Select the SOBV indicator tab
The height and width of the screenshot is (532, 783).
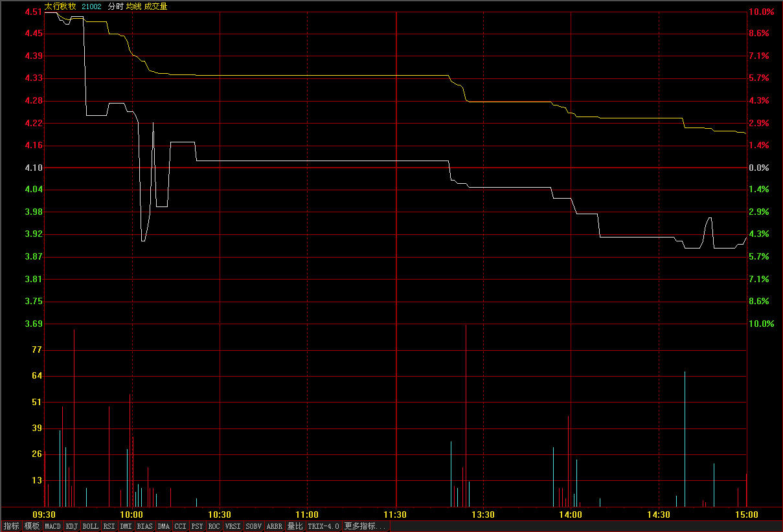pos(254,526)
